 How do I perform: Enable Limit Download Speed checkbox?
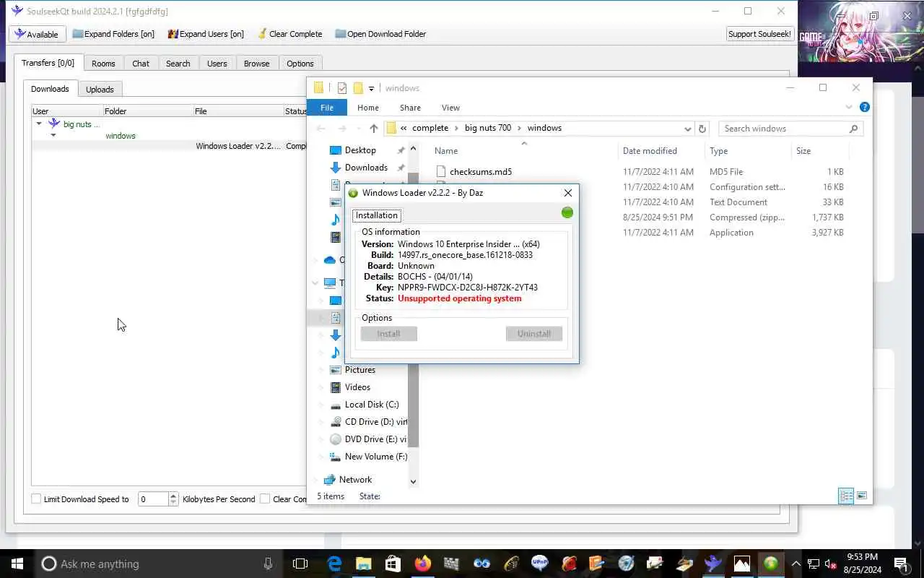click(x=36, y=499)
